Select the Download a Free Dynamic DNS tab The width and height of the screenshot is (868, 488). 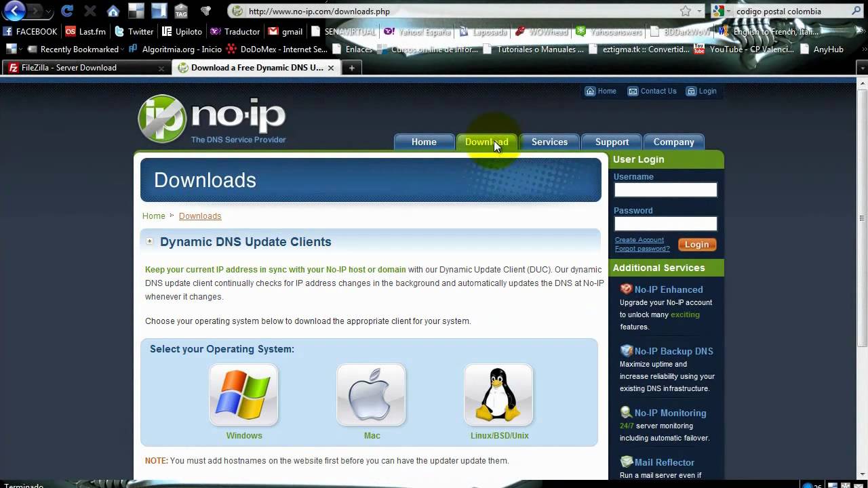click(257, 68)
